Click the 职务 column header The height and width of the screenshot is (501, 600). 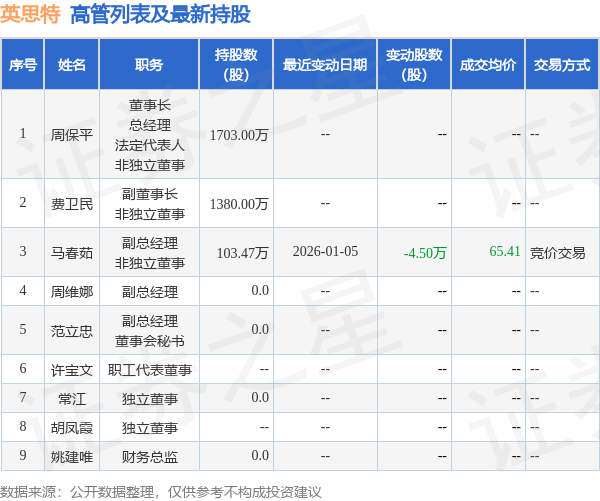[x=149, y=65]
